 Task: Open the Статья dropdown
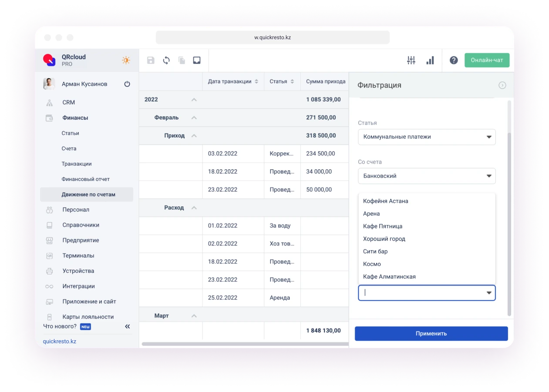point(427,137)
